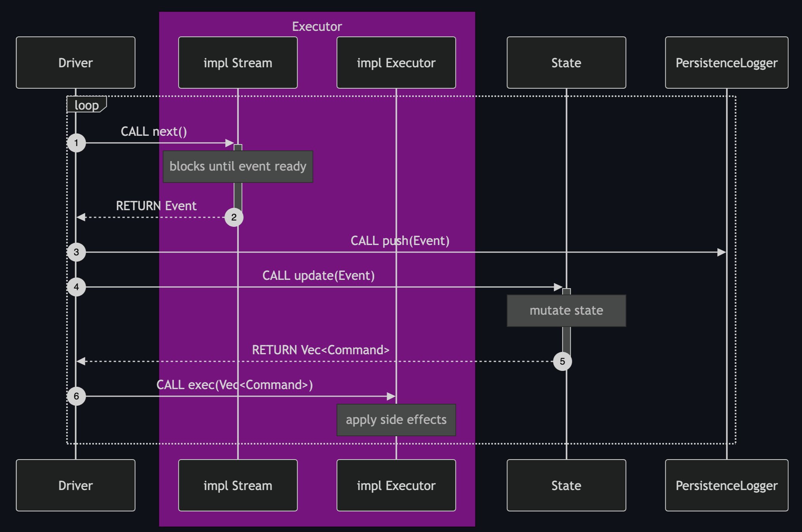Screen dimensions: 802x532
Task: Expand the loop fragment label
Action: [86, 105]
